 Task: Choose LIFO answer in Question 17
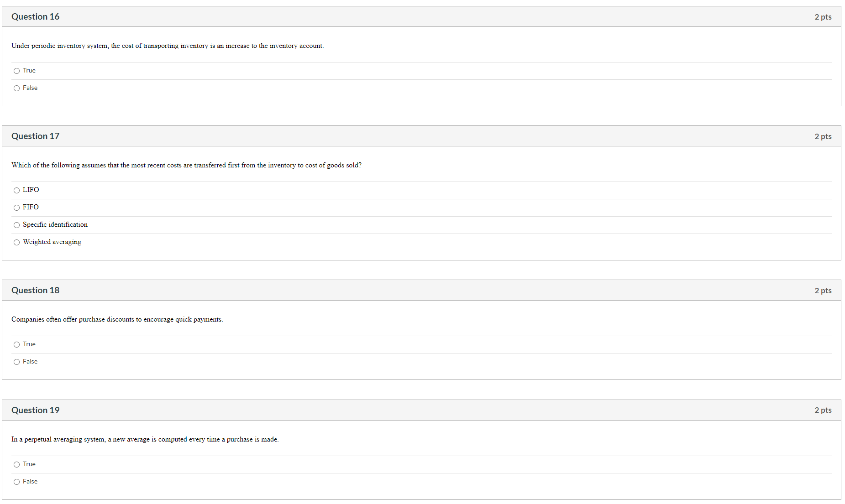(16, 190)
